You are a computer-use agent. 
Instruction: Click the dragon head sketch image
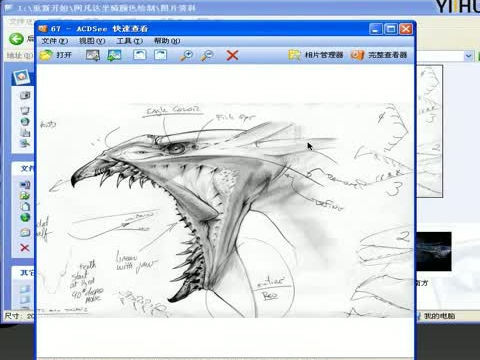click(x=225, y=210)
